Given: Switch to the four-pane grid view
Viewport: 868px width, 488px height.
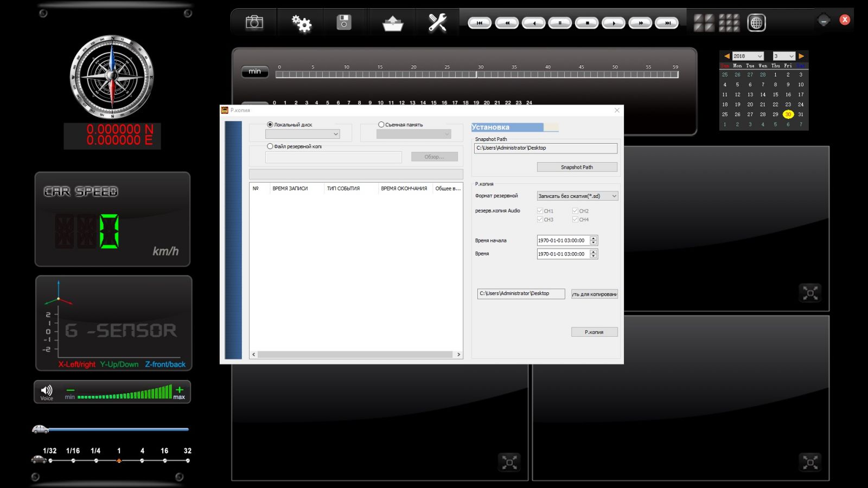Looking at the screenshot, I should (x=704, y=23).
